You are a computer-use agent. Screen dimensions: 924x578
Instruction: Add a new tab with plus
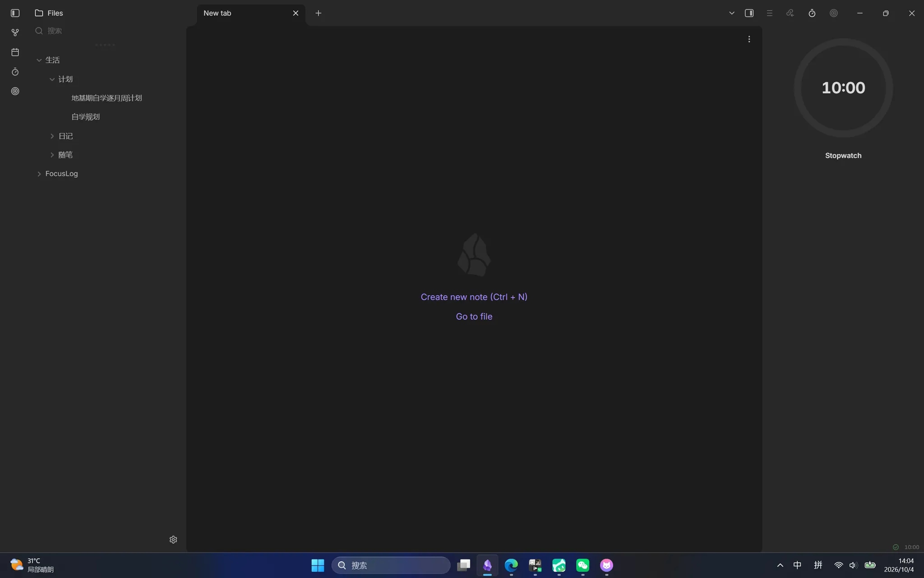click(x=319, y=13)
